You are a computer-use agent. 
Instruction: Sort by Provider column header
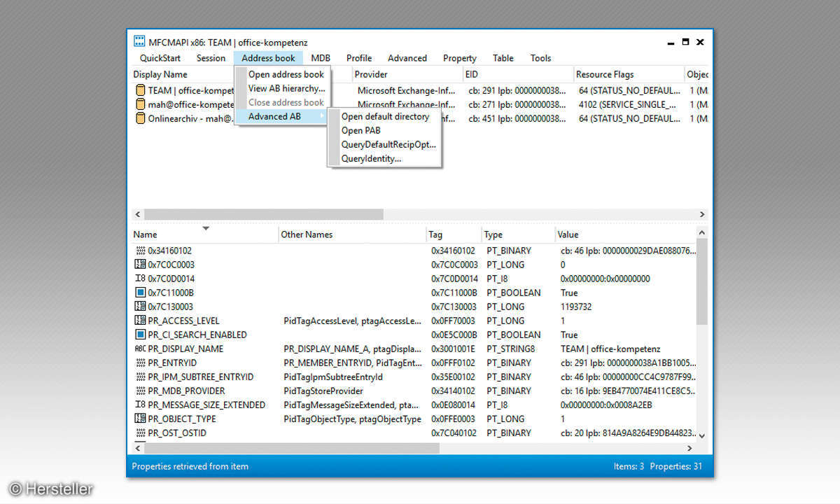point(371,74)
